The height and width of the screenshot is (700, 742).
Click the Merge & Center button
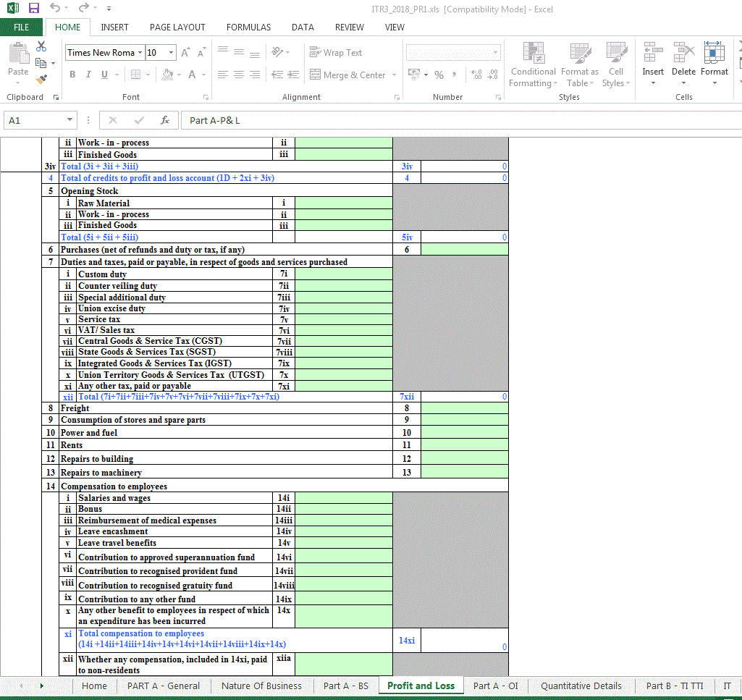point(347,75)
